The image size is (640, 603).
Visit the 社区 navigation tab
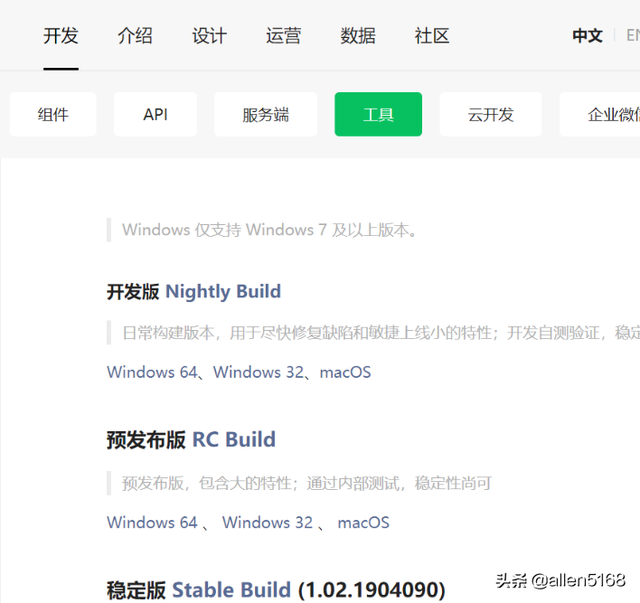(432, 36)
